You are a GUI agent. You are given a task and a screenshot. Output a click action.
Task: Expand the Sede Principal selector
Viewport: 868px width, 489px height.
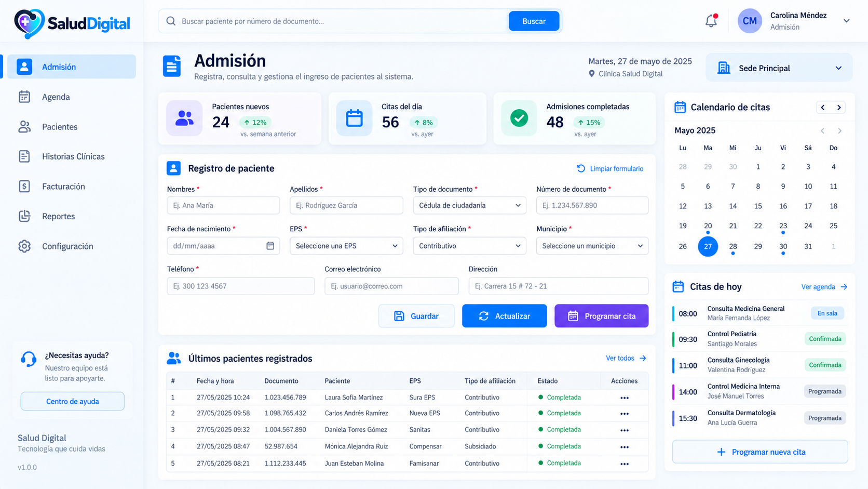pyautogui.click(x=779, y=68)
